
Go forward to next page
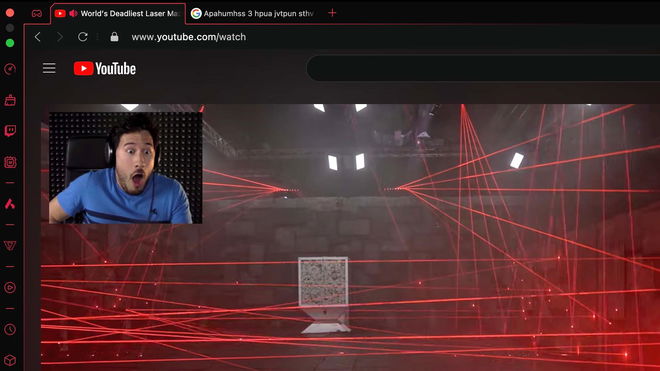coord(60,37)
